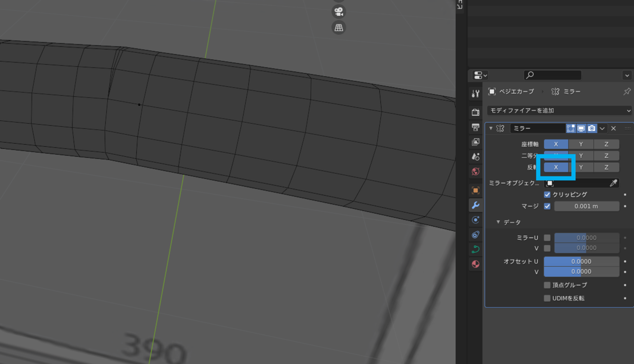The width and height of the screenshot is (634, 364).
Task: Open modifier extra options chevron
Action: click(x=602, y=128)
